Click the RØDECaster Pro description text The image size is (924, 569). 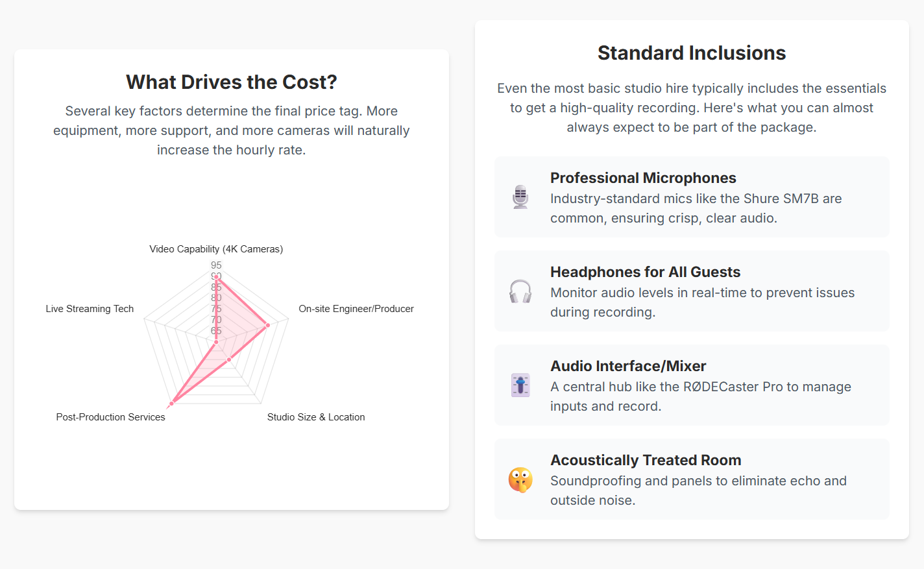tap(701, 396)
